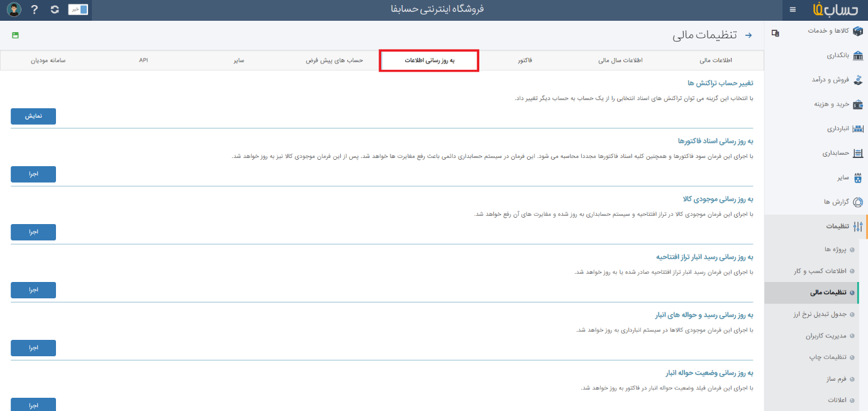Image resolution: width=868 pixels, height=411 pixels.
Task: Click به روز رسانی وضعیت حواله انبار heading
Action: [709, 373]
